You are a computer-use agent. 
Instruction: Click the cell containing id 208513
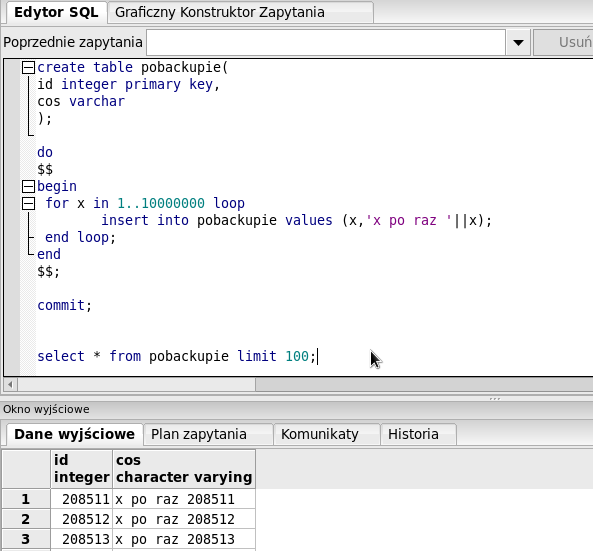[81, 539]
